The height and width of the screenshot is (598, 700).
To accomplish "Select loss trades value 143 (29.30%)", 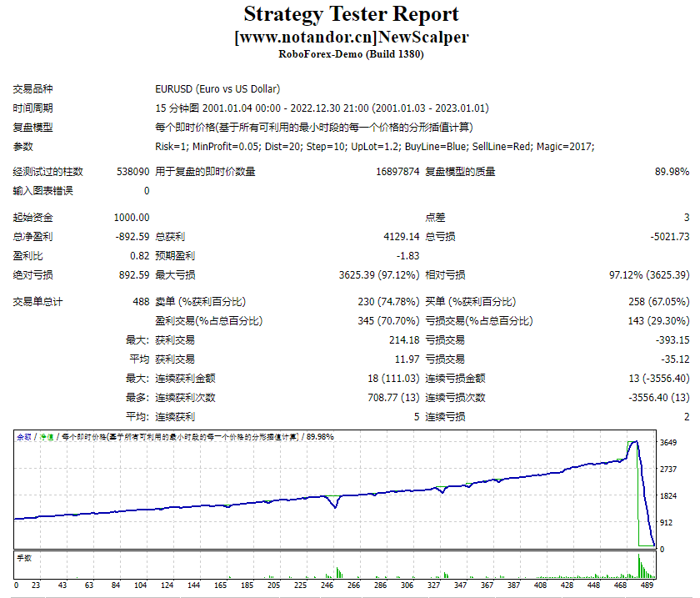I will (658, 321).
